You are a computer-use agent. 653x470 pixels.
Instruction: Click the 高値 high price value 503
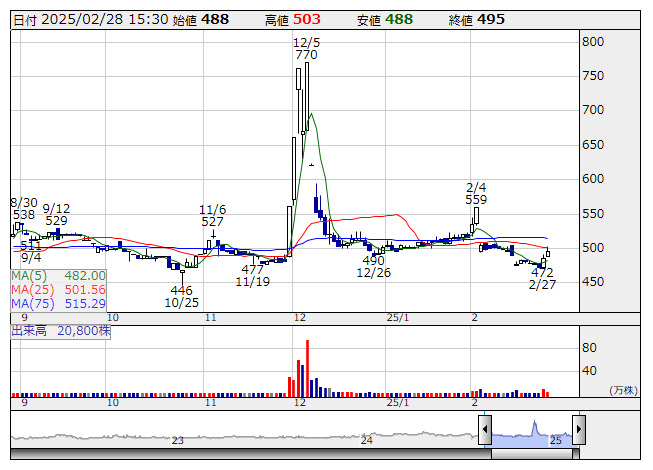(x=306, y=20)
